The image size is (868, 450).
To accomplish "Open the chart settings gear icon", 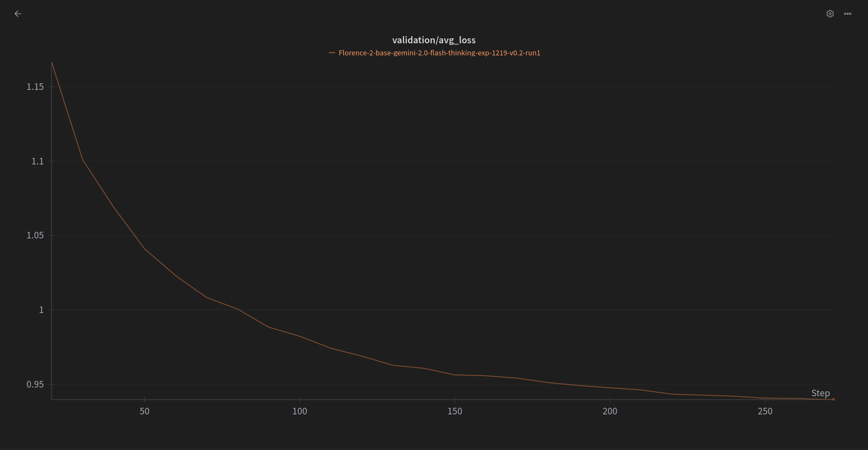I will tap(830, 14).
